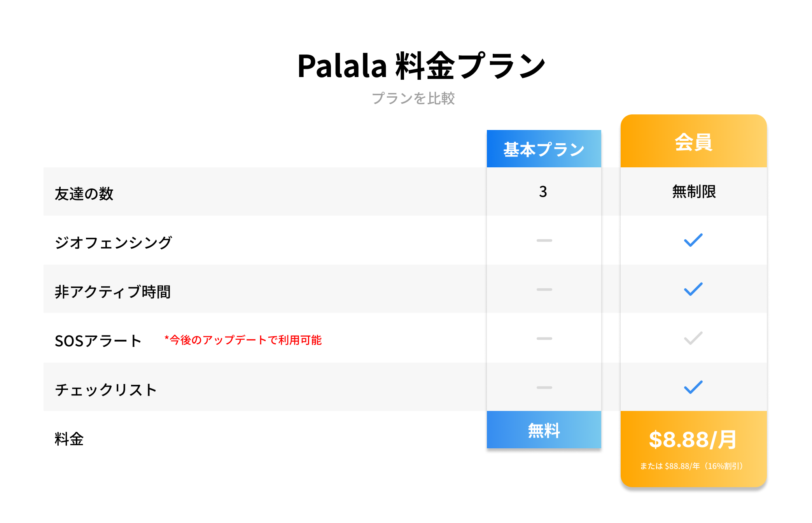Click the チェックリスト blue checkmark for 会員

point(693,387)
